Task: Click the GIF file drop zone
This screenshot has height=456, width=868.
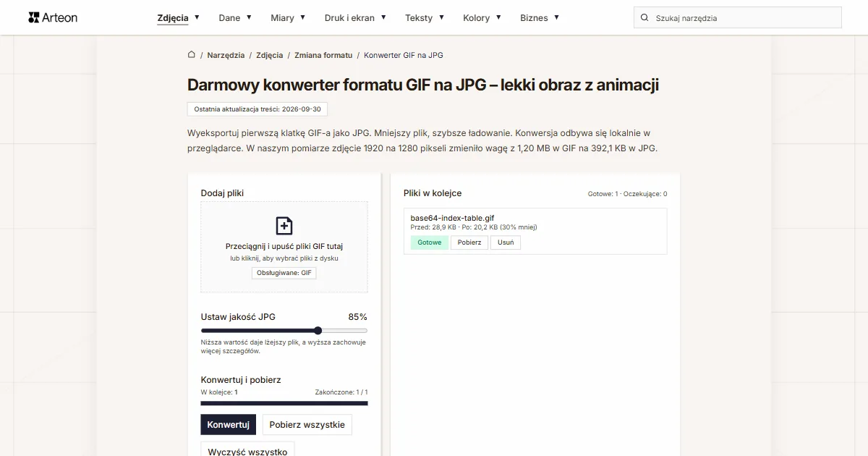Action: 284,247
